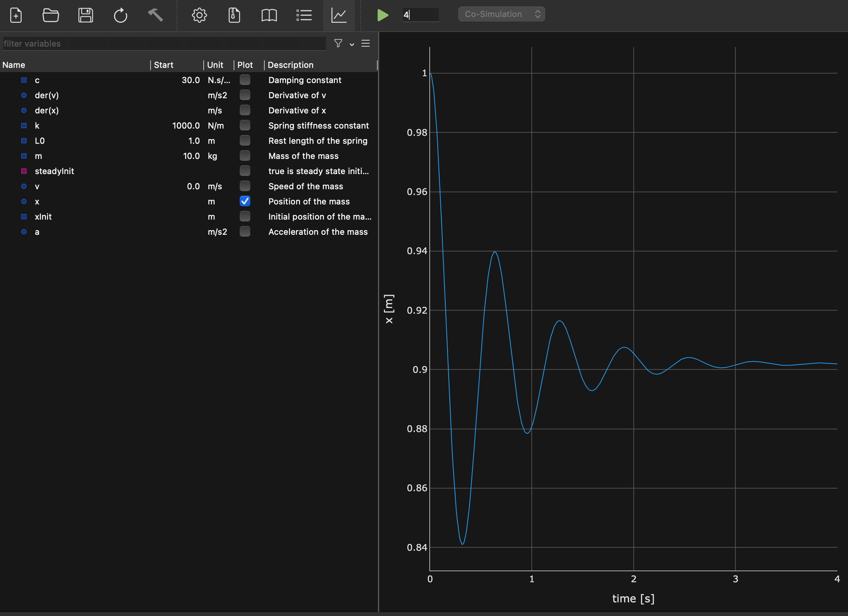Viewport: 848px width, 616px height.
Task: Click the unit 'N/m' in k row
Action: click(x=216, y=126)
